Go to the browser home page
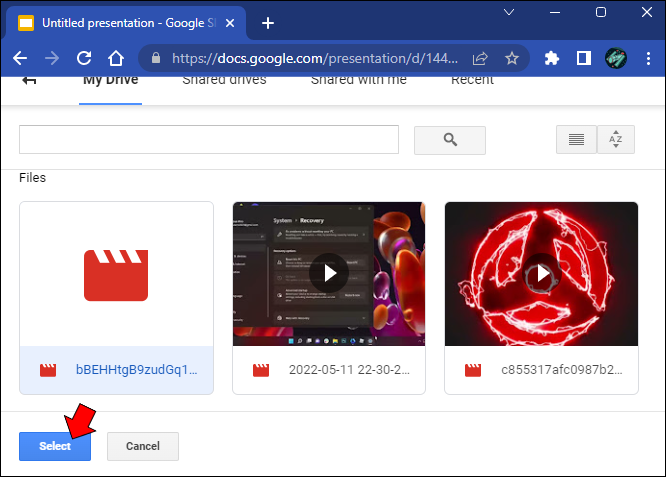Image resolution: width=666 pixels, height=477 pixels. [x=116, y=58]
